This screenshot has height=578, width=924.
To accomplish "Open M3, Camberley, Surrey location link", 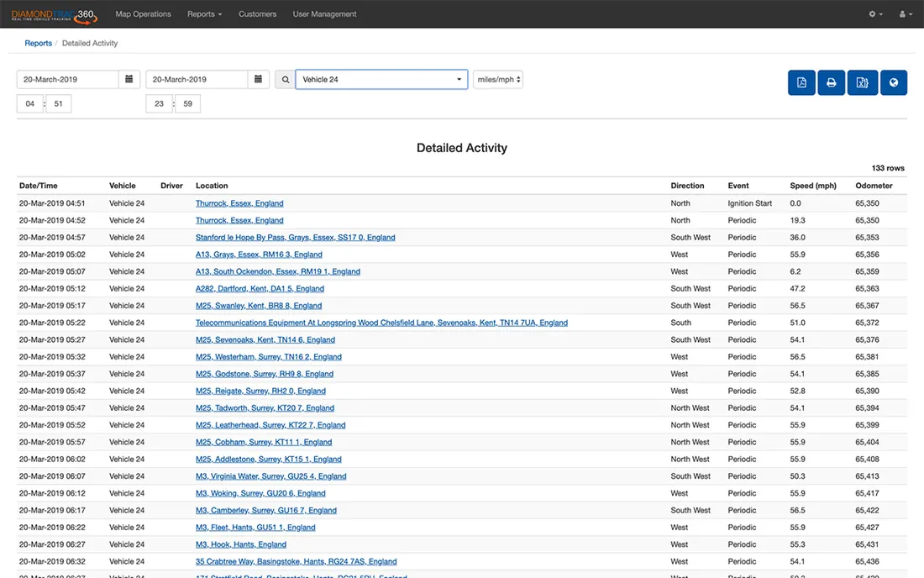I will click(265, 511).
